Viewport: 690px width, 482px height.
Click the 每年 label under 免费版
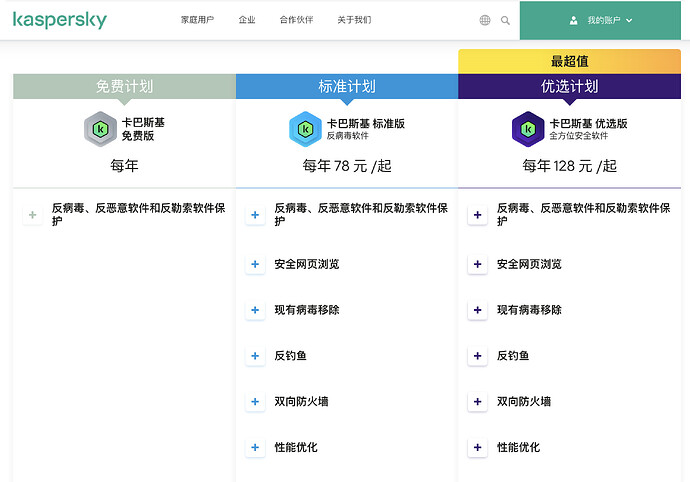tap(124, 166)
